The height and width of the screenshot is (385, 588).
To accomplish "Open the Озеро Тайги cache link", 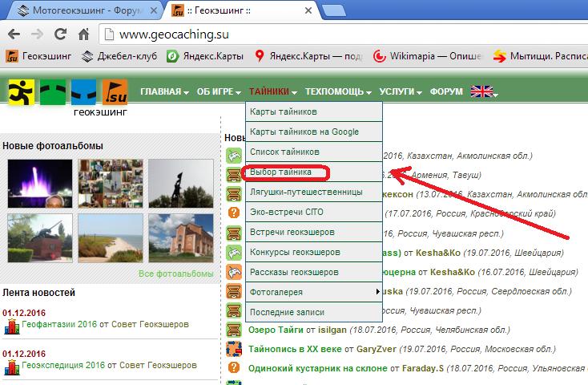I will pyautogui.click(x=276, y=330).
